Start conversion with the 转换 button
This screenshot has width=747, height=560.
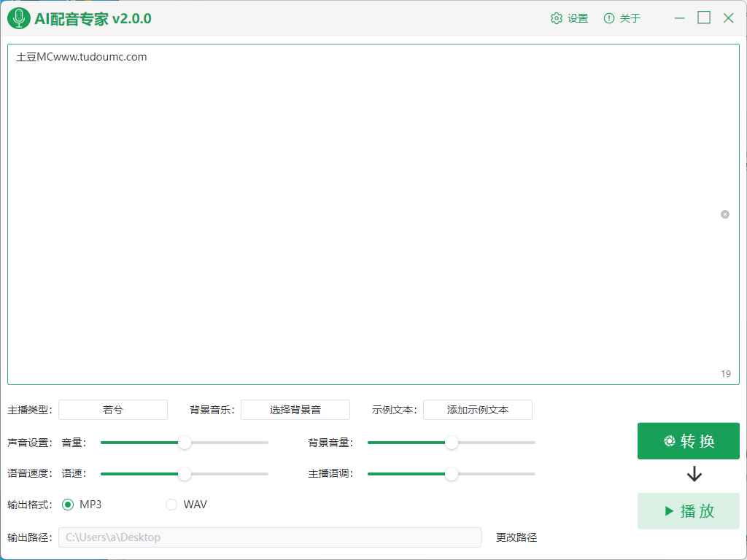(x=688, y=440)
